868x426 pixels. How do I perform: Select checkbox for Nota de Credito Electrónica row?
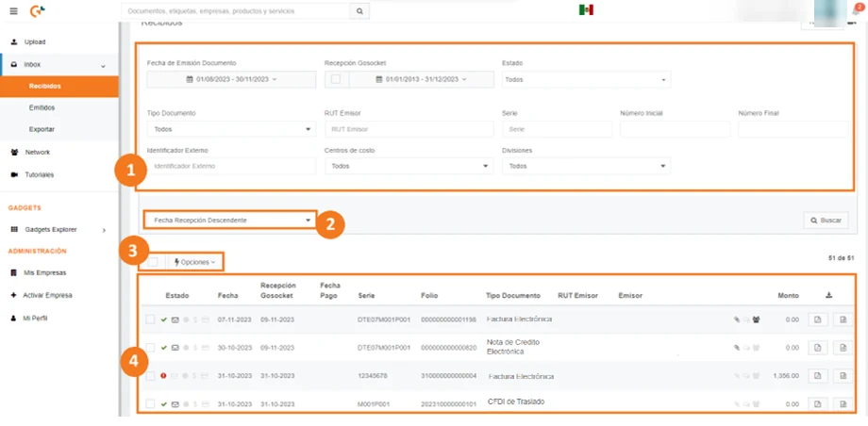point(150,348)
